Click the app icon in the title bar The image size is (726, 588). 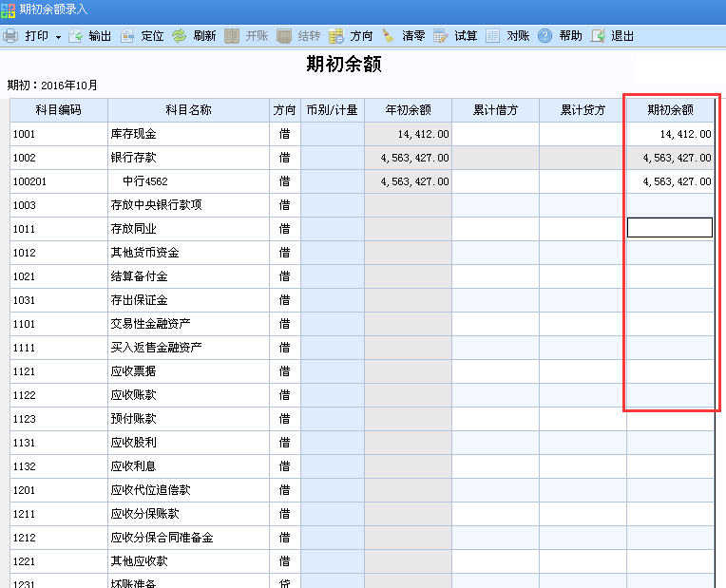click(x=8, y=10)
